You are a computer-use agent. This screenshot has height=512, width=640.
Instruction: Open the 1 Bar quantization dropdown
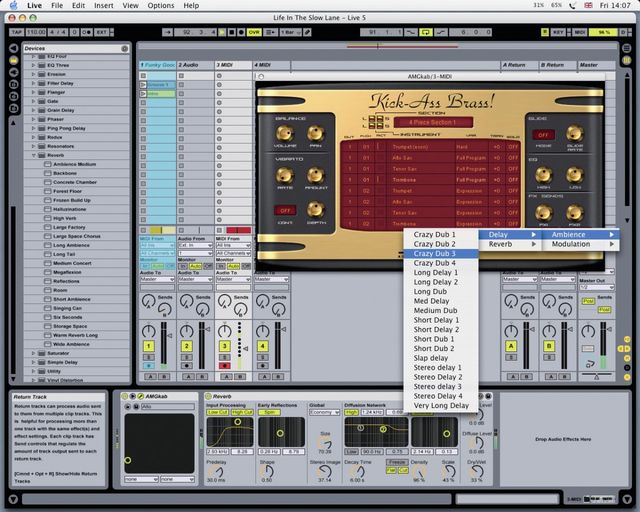click(x=290, y=32)
